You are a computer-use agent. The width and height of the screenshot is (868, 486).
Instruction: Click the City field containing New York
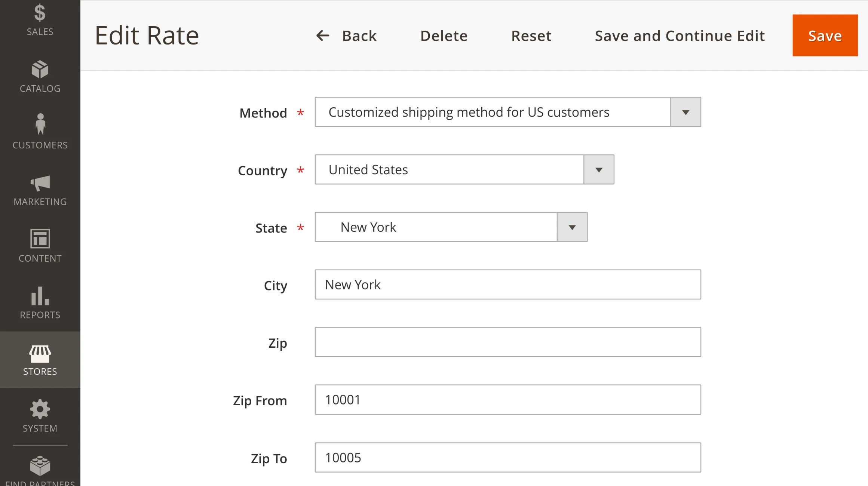coord(507,284)
